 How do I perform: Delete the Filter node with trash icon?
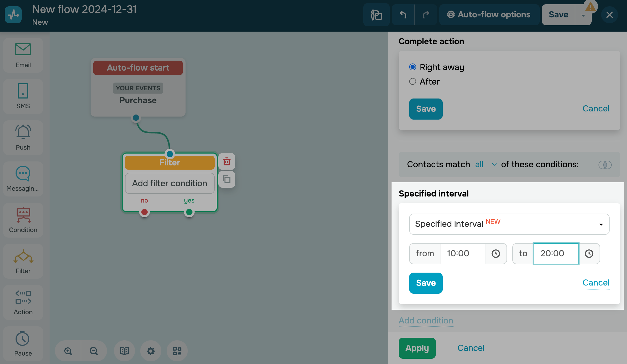[226, 161]
